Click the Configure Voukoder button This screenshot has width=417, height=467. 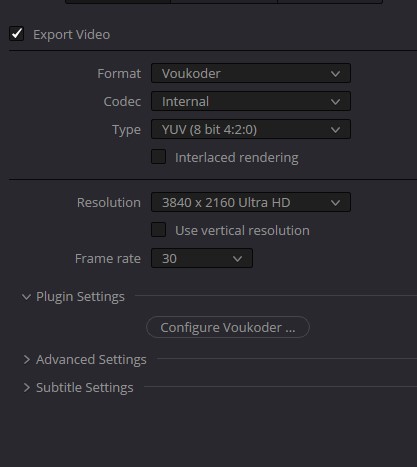tap(228, 327)
